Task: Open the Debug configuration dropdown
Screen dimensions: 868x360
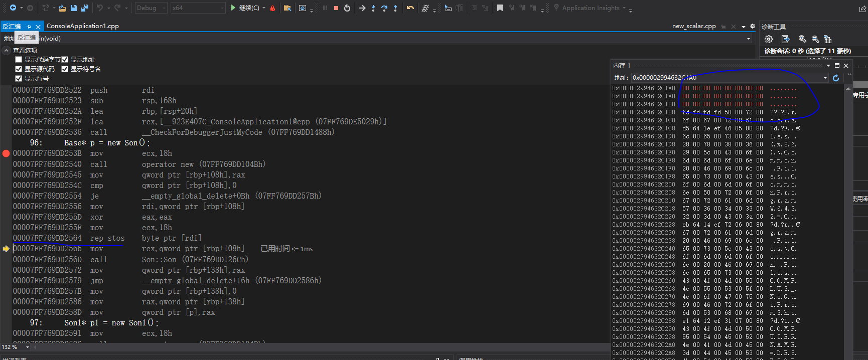Action: 151,8
